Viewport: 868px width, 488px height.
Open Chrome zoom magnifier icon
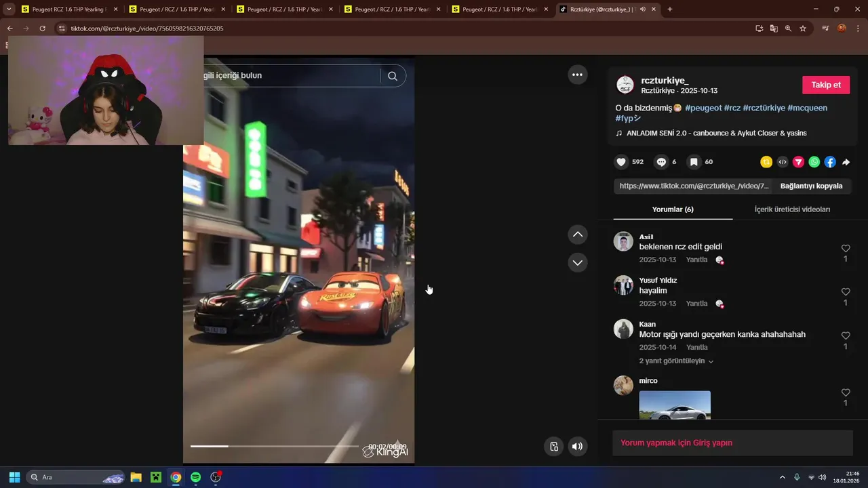[788, 28]
